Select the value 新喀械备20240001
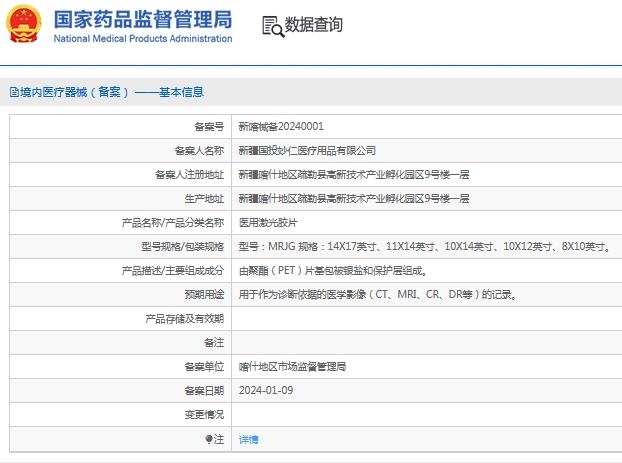Image resolution: width=622 pixels, height=463 pixels. tap(281, 127)
